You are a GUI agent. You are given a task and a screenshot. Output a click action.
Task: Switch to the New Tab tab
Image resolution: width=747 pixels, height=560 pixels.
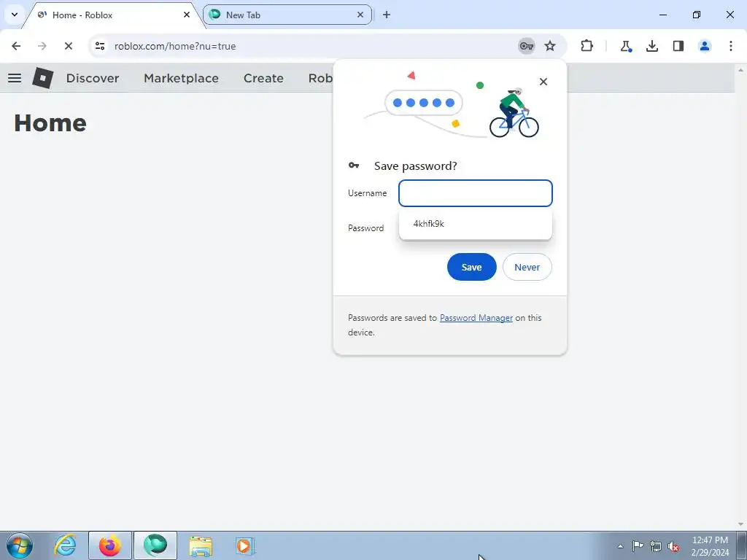[x=287, y=15]
